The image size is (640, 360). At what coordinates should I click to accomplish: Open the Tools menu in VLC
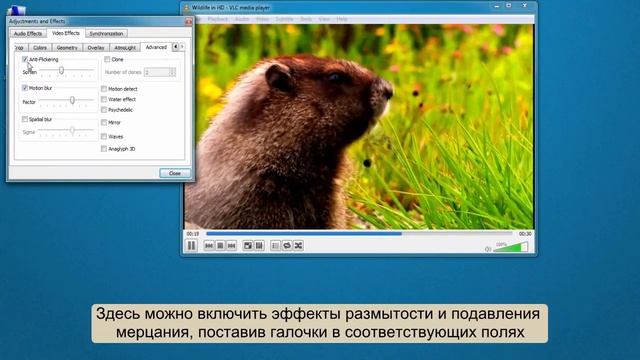[x=306, y=19]
